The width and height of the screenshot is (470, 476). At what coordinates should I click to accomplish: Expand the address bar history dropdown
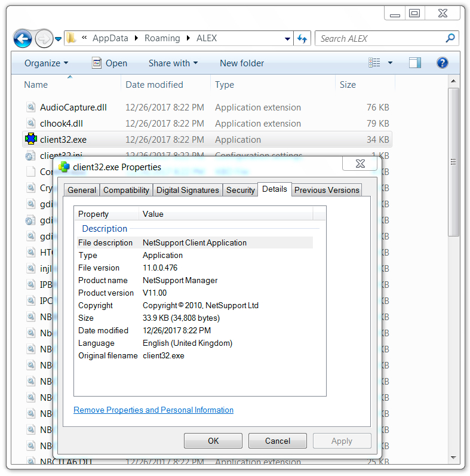click(287, 39)
